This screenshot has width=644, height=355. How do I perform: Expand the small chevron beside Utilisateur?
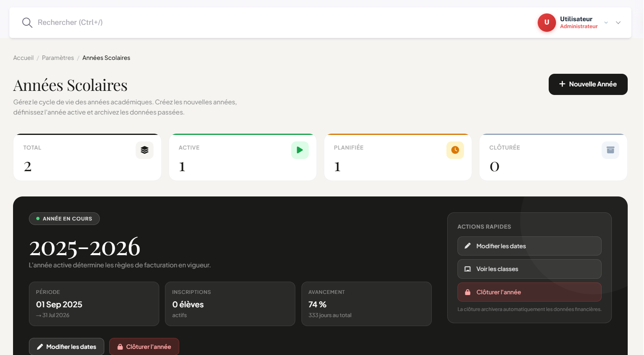(x=606, y=23)
